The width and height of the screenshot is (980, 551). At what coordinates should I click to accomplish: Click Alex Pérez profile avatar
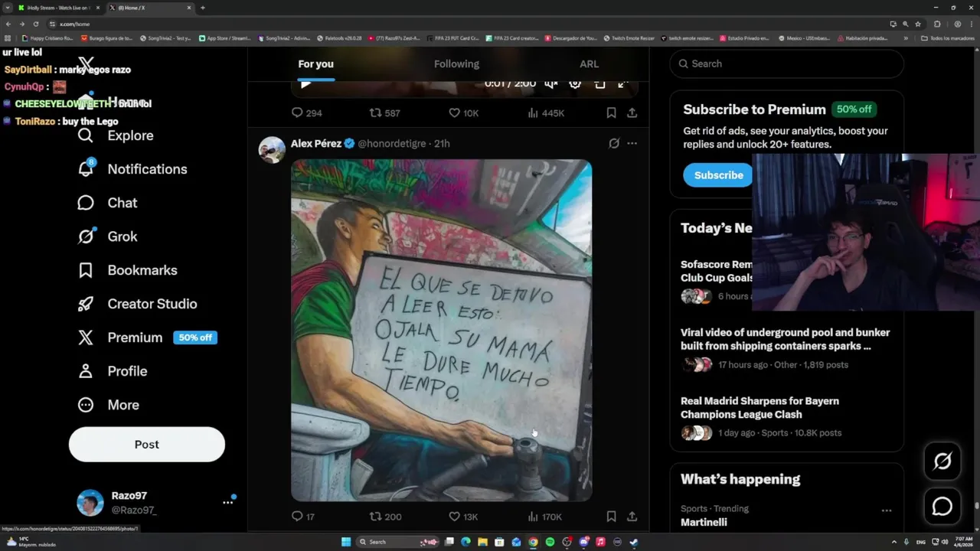pos(272,150)
